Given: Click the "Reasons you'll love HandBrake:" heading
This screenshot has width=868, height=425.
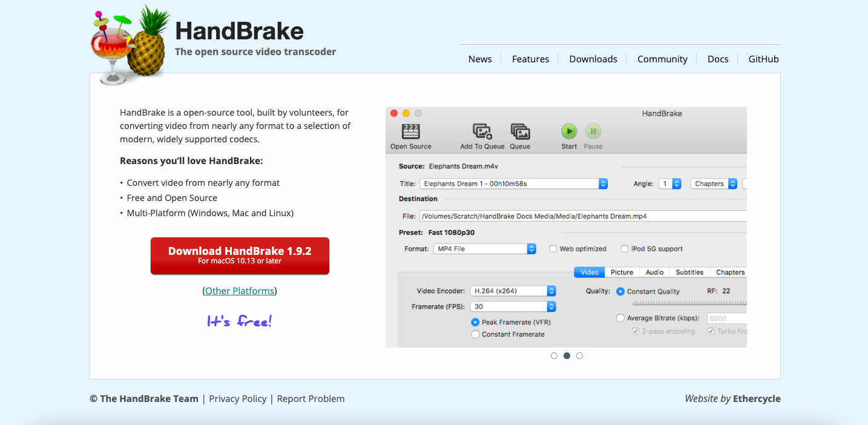Looking at the screenshot, I should tap(191, 161).
